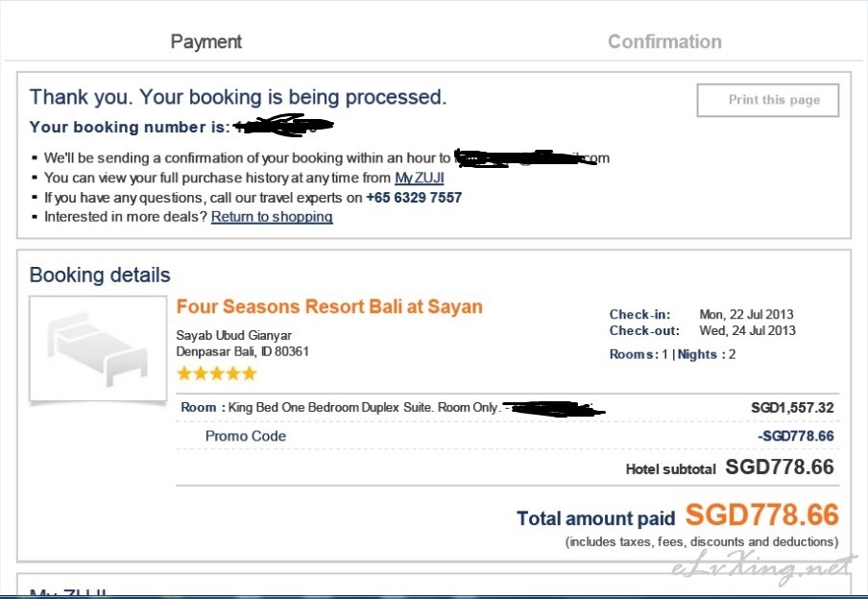Click the hotel bed placeholder thumbnail
Screen dimensions: 868x599
click(98, 348)
